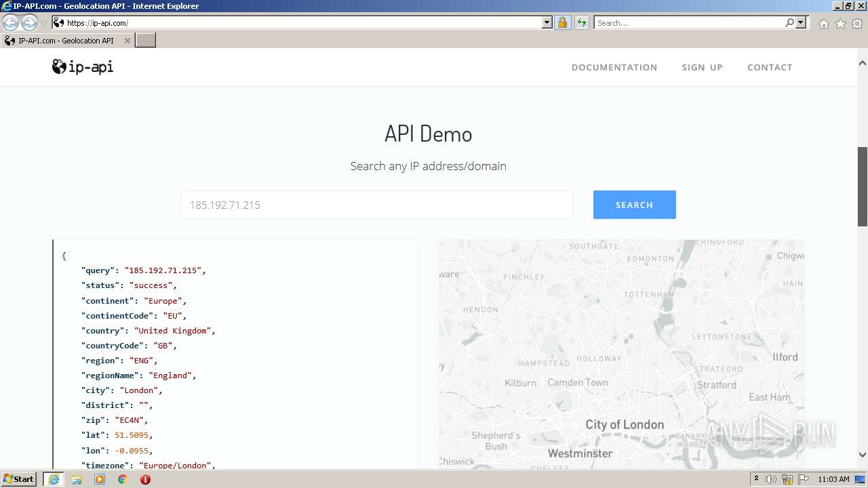
Task: Click the "query" JSON key
Action: click(98, 270)
